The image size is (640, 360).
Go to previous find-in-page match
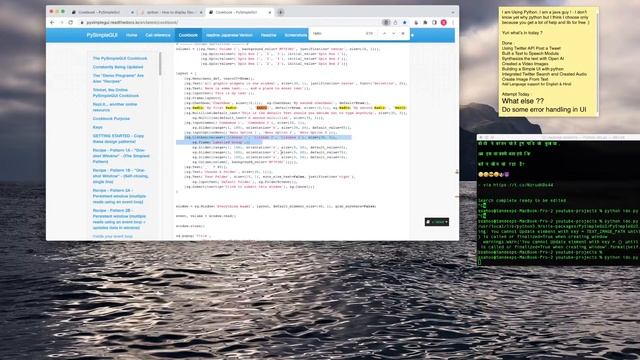384,33
